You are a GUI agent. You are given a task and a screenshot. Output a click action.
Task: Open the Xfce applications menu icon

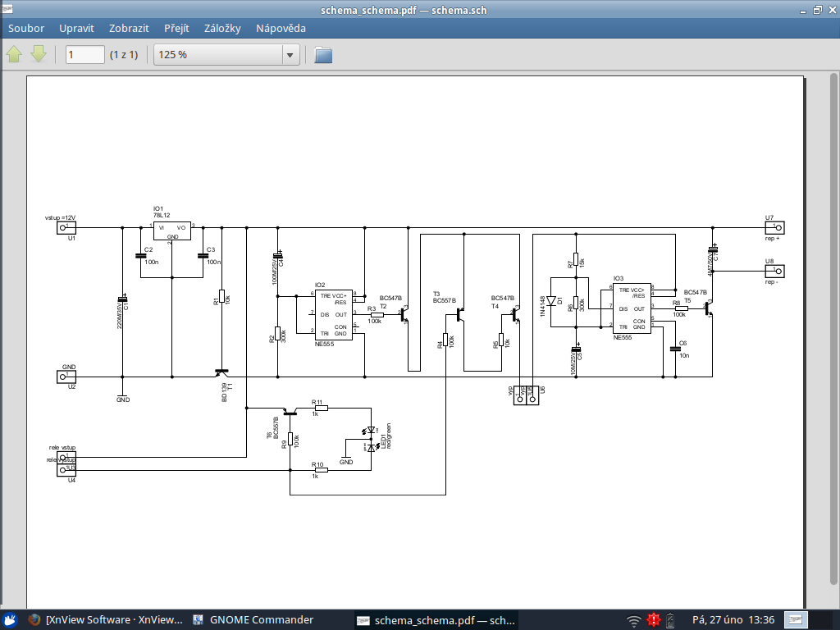[x=10, y=620]
